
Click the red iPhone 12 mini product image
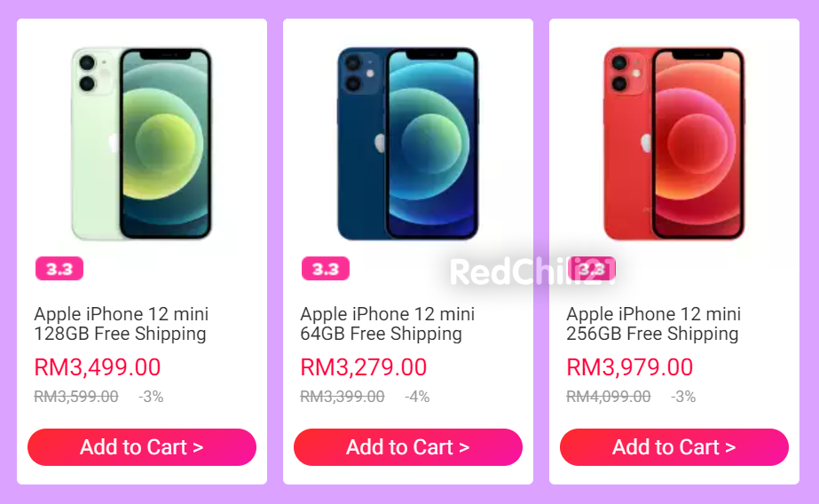coord(674,144)
